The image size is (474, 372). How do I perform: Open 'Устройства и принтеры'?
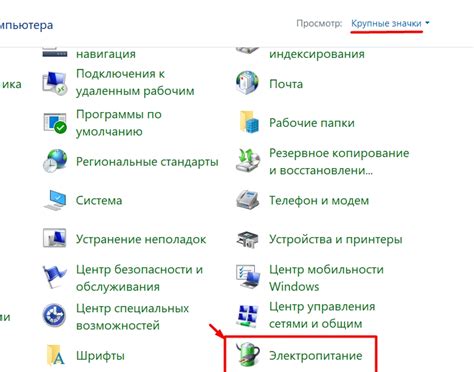tap(336, 239)
